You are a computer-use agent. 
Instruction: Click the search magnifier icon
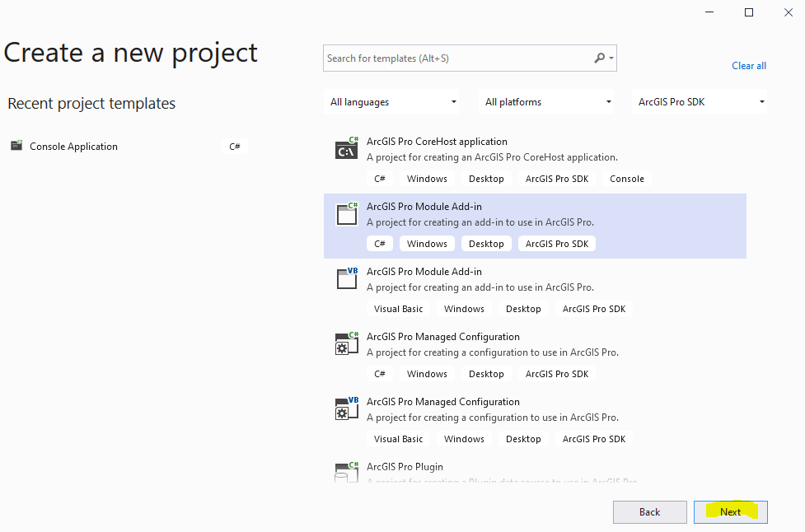point(599,58)
